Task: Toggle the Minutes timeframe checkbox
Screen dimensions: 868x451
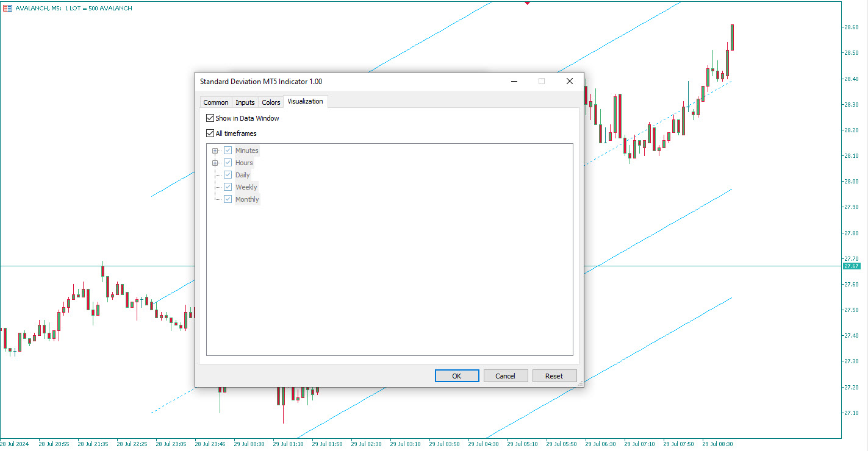Action: [228, 151]
